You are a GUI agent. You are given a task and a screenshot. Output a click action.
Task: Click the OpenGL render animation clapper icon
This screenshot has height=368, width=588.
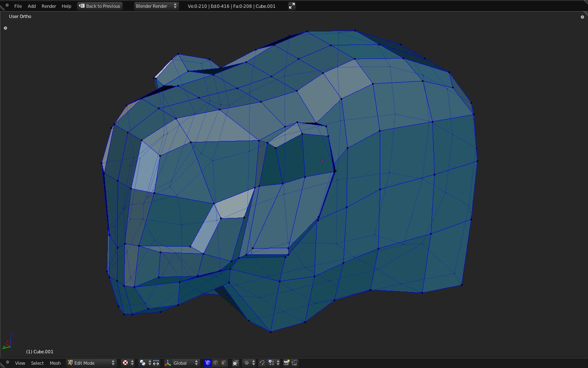pos(294,363)
